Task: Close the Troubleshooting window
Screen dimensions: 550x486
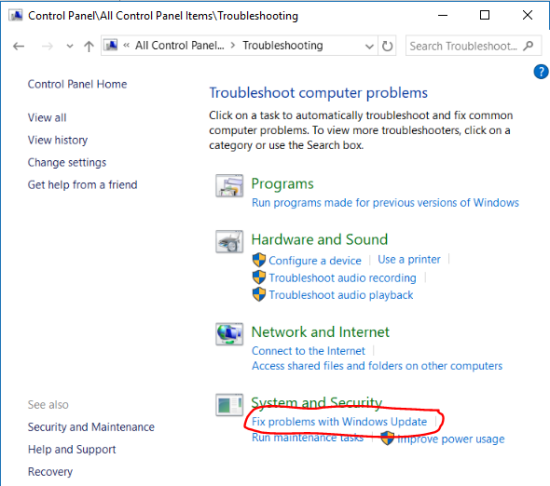Action: click(528, 15)
